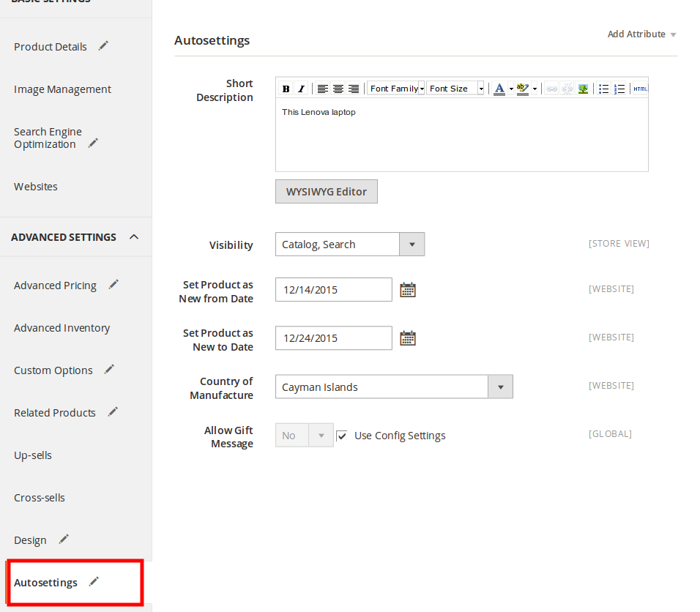The height and width of the screenshot is (612, 700).
Task: Insert a numbered list in the editor
Action: [619, 89]
